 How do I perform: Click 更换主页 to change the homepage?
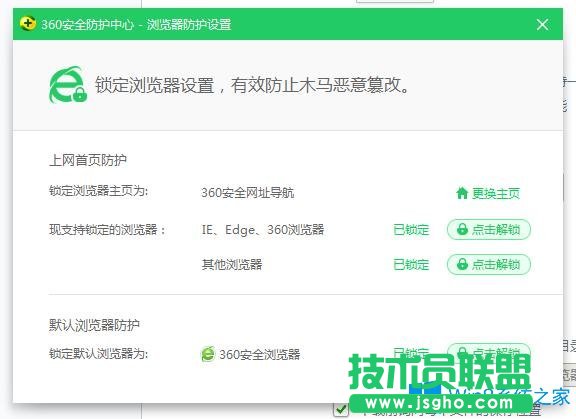[x=488, y=193]
